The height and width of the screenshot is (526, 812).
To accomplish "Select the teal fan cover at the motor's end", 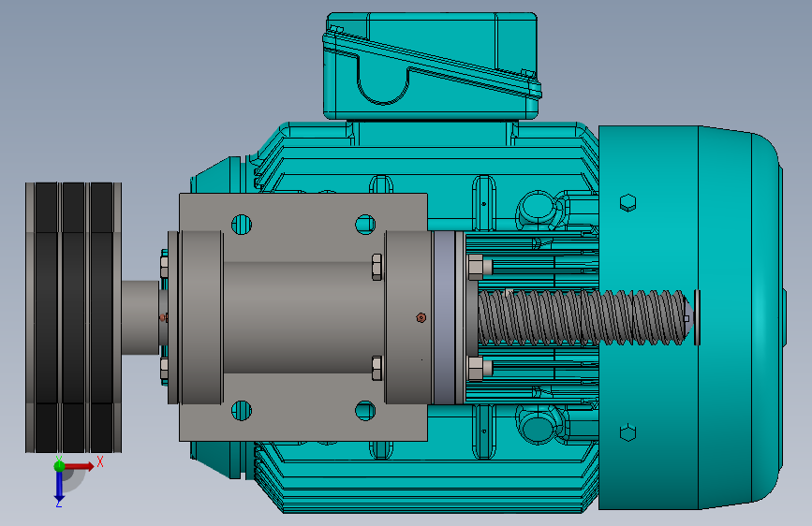I will (690, 317).
